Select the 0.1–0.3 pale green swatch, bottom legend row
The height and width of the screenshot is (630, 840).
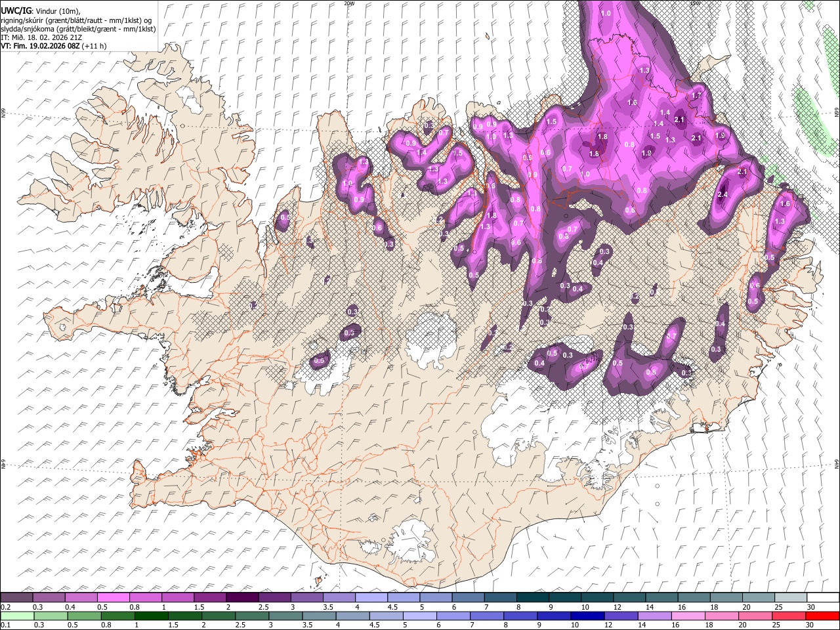(18, 616)
